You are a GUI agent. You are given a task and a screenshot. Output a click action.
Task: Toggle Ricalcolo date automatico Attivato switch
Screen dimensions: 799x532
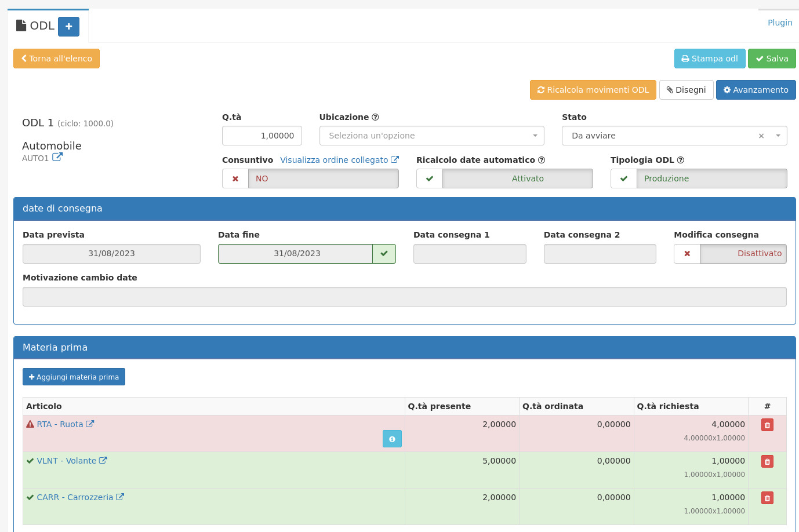coord(504,178)
